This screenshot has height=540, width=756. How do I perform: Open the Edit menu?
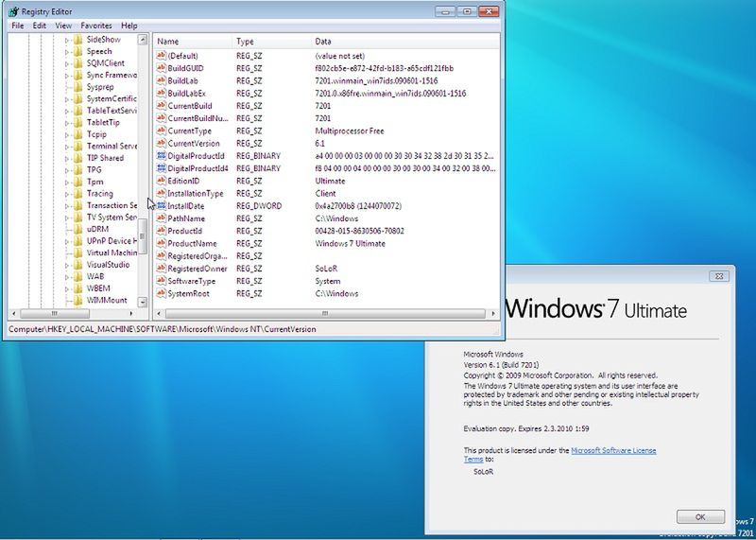(x=39, y=26)
